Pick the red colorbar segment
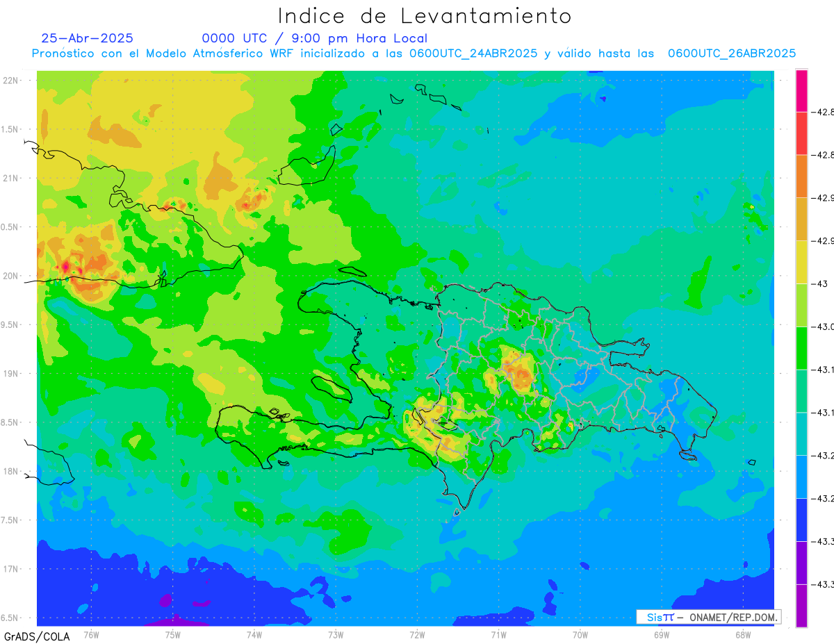The width and height of the screenshot is (834, 644). click(801, 133)
